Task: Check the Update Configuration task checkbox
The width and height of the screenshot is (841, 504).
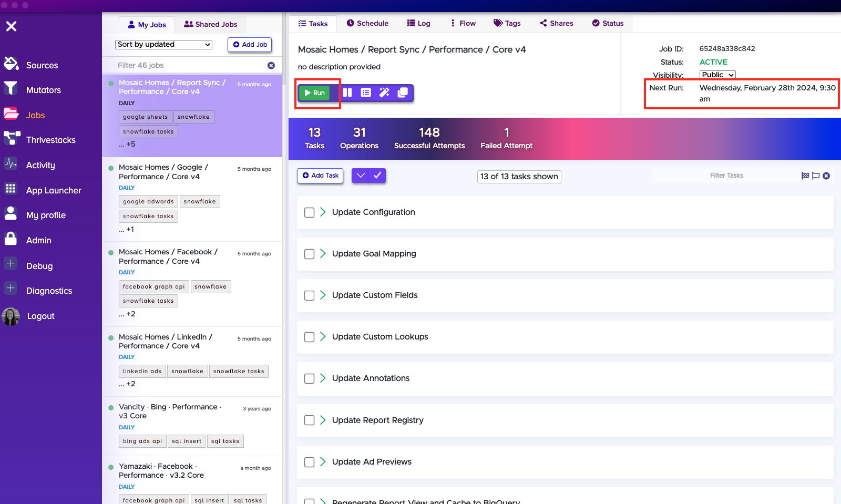Action: (309, 212)
